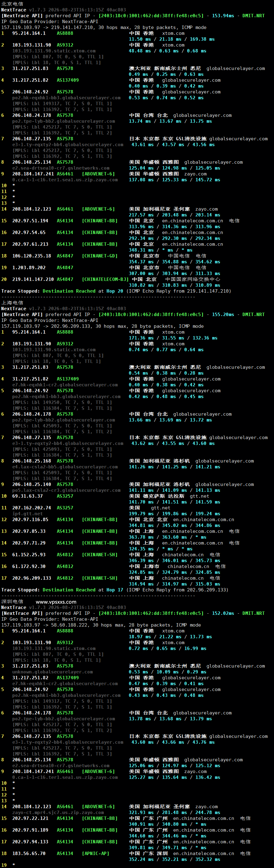Click hop IP address 202.97.54.65
Screen dimensions: 274x868
click(29, 232)
